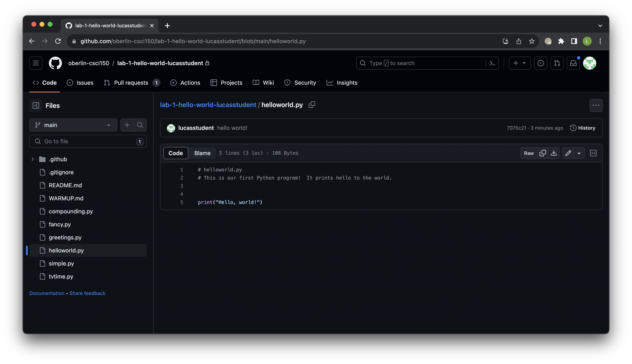
Task: Open the Issues tab
Action: coord(80,83)
